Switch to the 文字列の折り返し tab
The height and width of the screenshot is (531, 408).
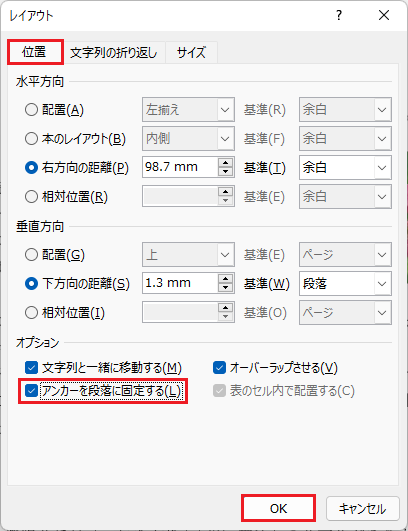114,53
